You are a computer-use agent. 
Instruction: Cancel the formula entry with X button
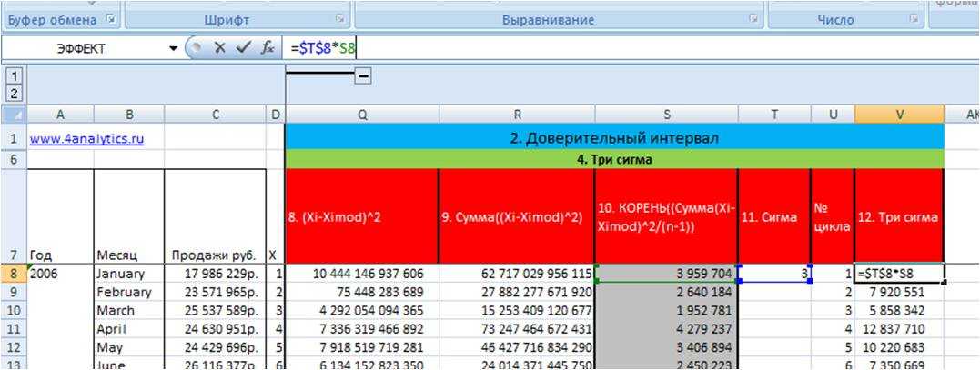tap(219, 48)
